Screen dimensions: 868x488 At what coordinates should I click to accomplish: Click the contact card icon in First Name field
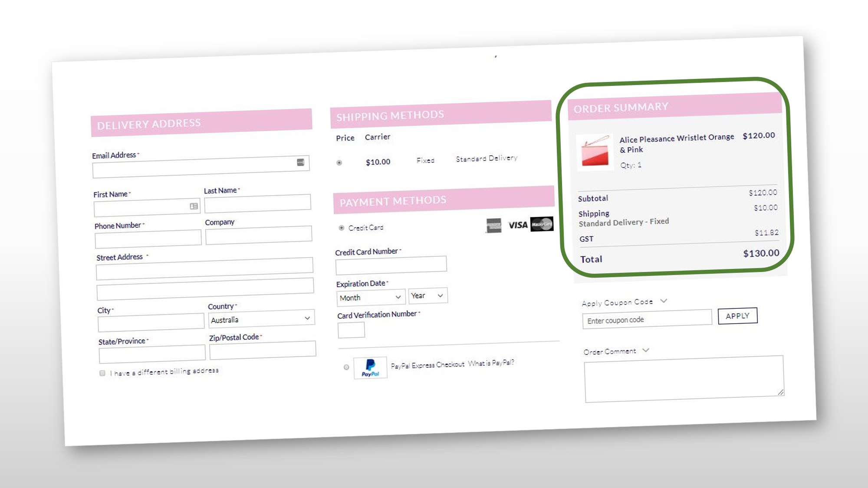click(194, 206)
